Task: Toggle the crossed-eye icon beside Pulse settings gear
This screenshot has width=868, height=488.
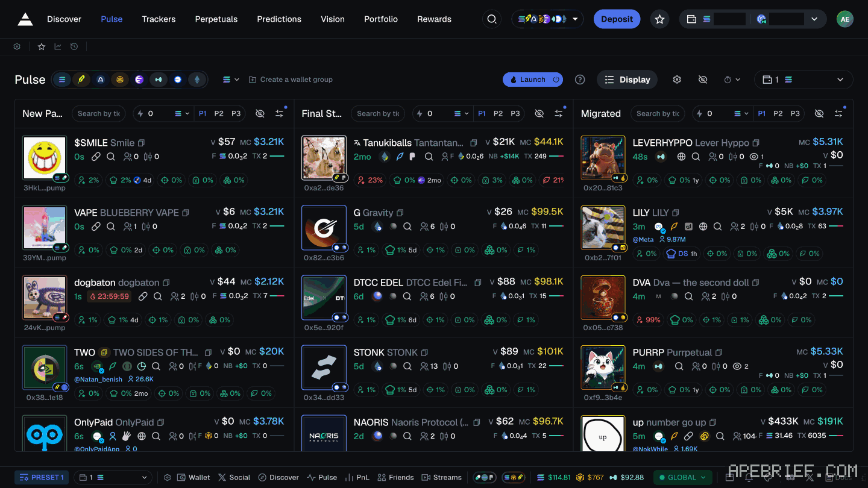Action: coord(703,80)
